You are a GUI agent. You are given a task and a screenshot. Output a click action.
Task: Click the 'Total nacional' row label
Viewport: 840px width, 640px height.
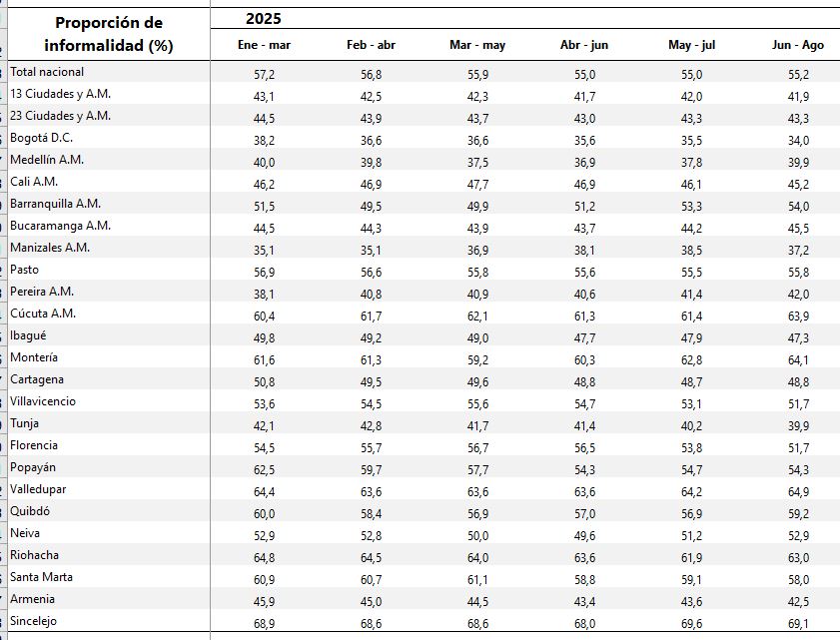pyautogui.click(x=47, y=72)
